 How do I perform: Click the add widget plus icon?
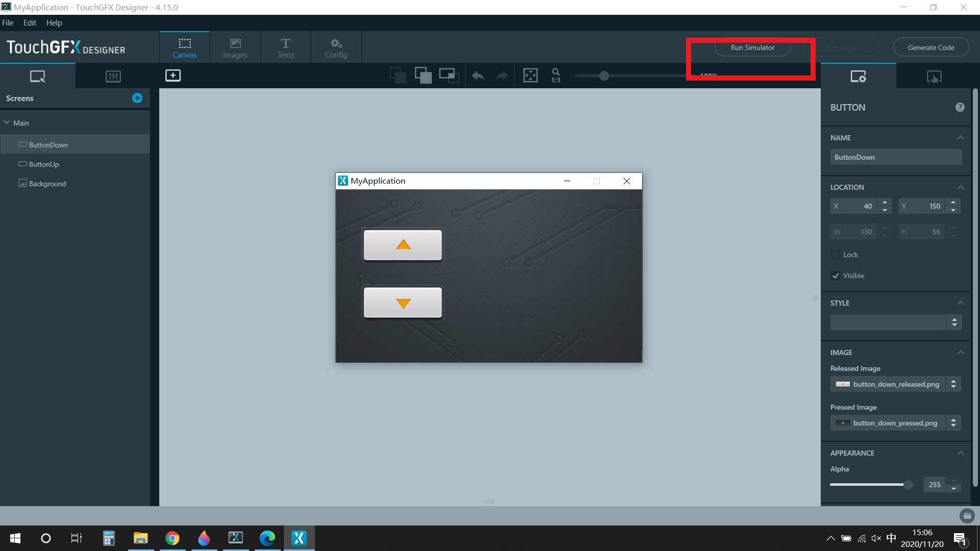pyautogui.click(x=173, y=76)
